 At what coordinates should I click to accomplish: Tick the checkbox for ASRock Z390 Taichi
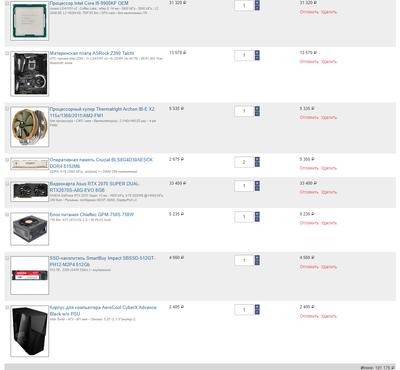[x=7, y=53]
